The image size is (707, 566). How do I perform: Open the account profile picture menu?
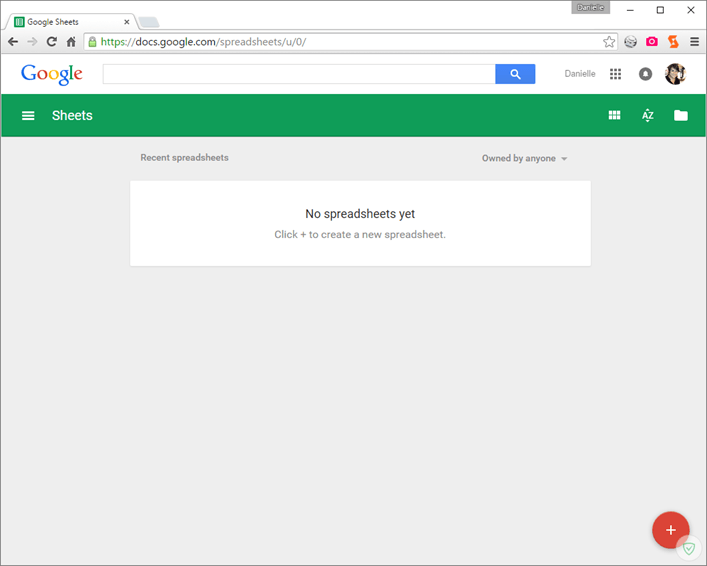[x=675, y=74]
